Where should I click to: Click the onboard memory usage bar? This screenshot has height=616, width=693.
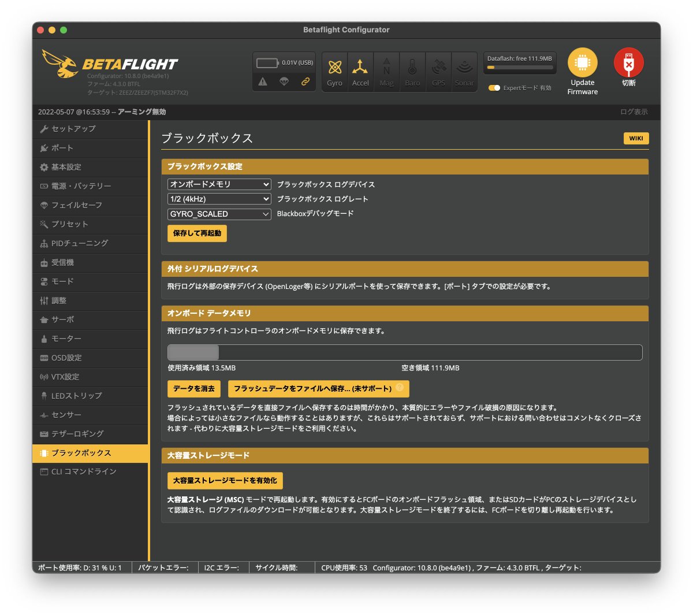[x=405, y=352]
